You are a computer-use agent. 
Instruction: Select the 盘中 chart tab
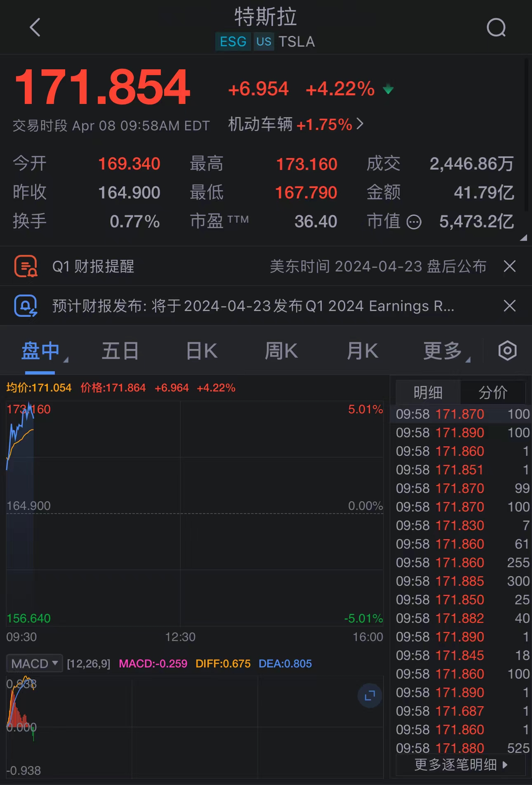coord(40,351)
